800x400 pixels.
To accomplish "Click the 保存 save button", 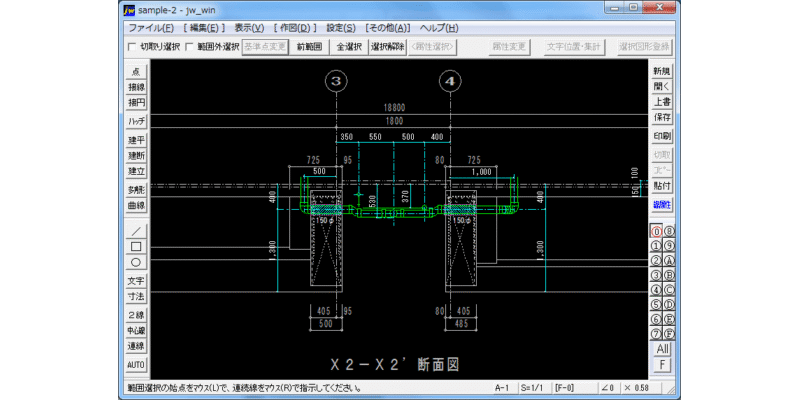I will [662, 117].
